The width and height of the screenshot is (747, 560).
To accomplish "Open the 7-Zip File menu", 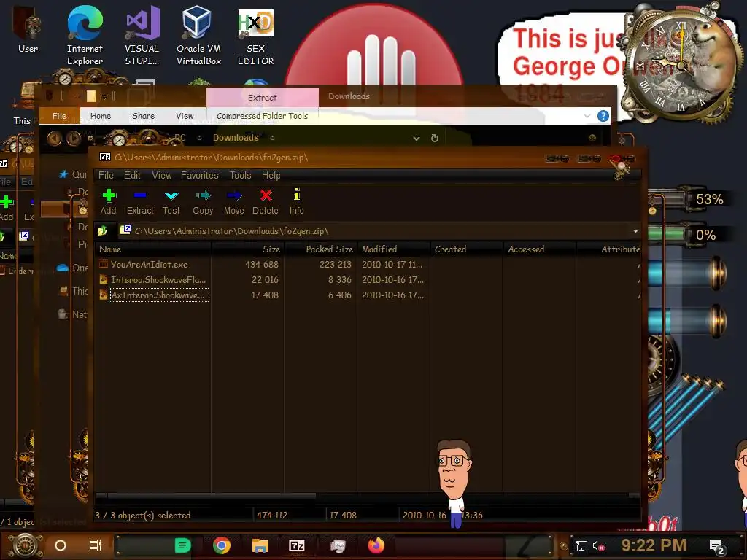I will [106, 175].
